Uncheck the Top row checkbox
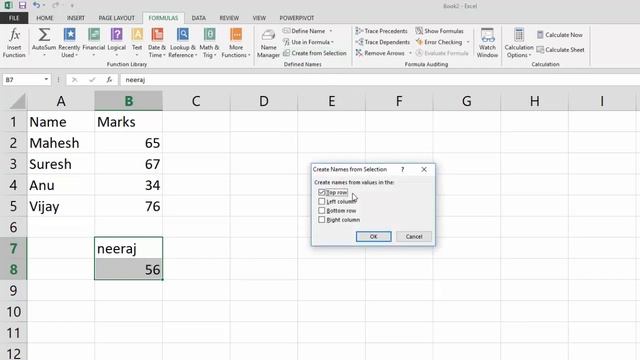This screenshot has height=360, width=640. coord(322,192)
